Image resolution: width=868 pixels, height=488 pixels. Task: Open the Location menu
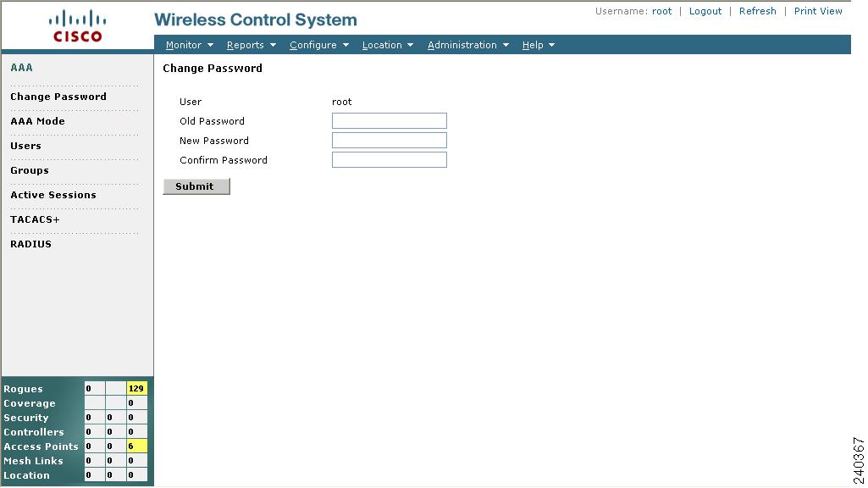382,45
